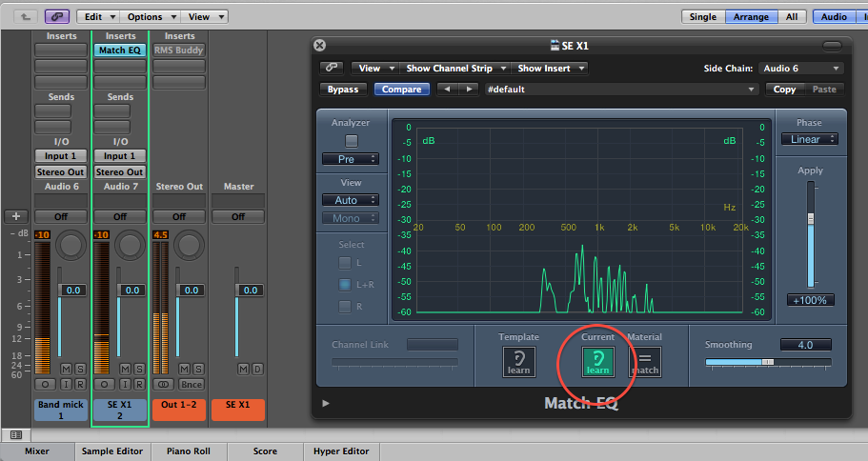Click the back arrow in Mixer toolbar
868x461 pixels.
click(26, 16)
